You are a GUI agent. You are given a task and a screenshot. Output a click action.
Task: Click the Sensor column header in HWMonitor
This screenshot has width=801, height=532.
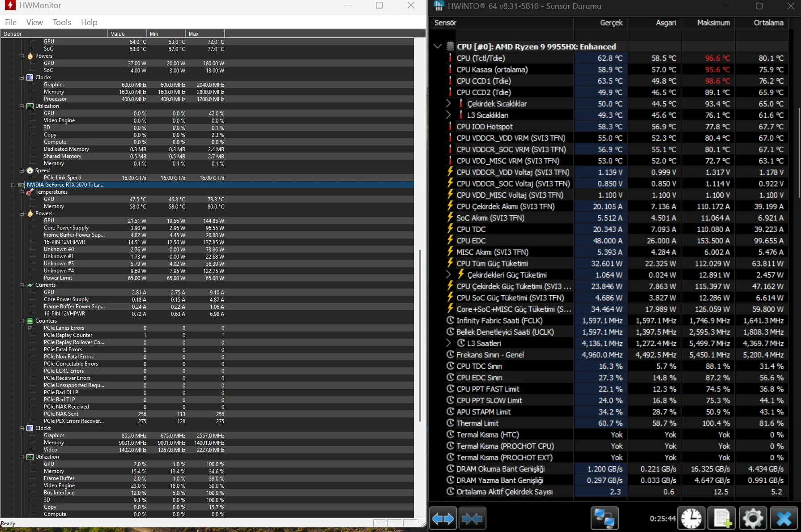click(54, 34)
